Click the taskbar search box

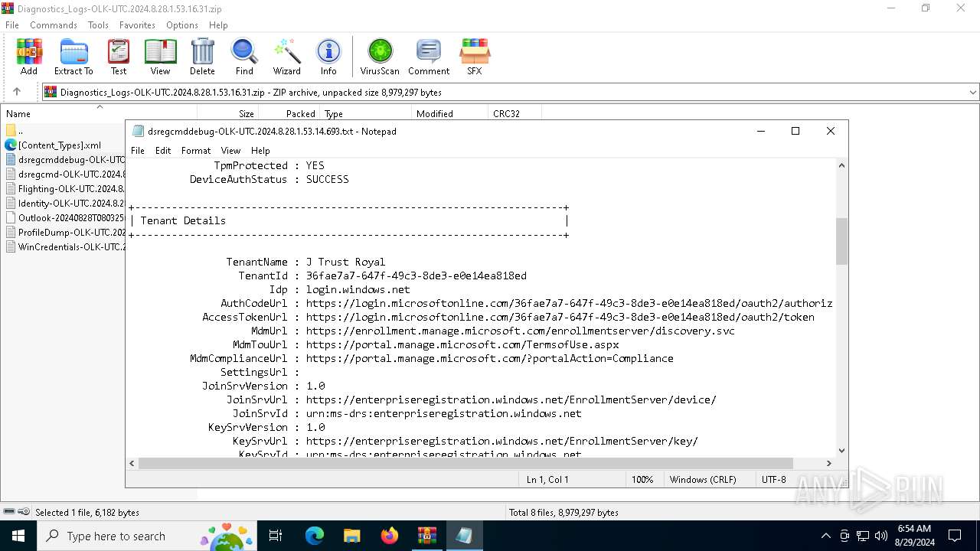click(148, 536)
